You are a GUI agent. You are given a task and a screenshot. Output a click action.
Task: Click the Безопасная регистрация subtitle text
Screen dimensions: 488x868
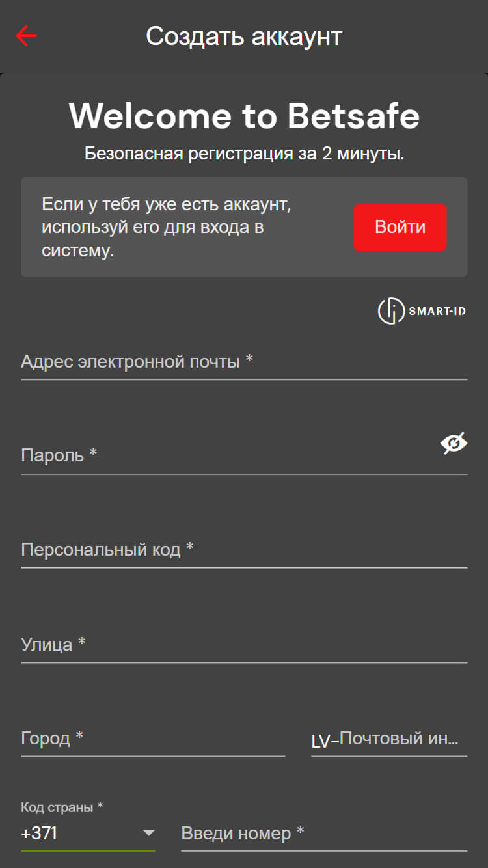(x=244, y=155)
